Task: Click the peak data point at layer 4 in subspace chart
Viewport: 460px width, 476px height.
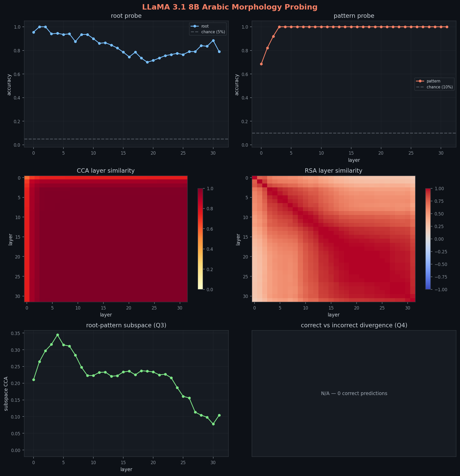Action: point(58,335)
